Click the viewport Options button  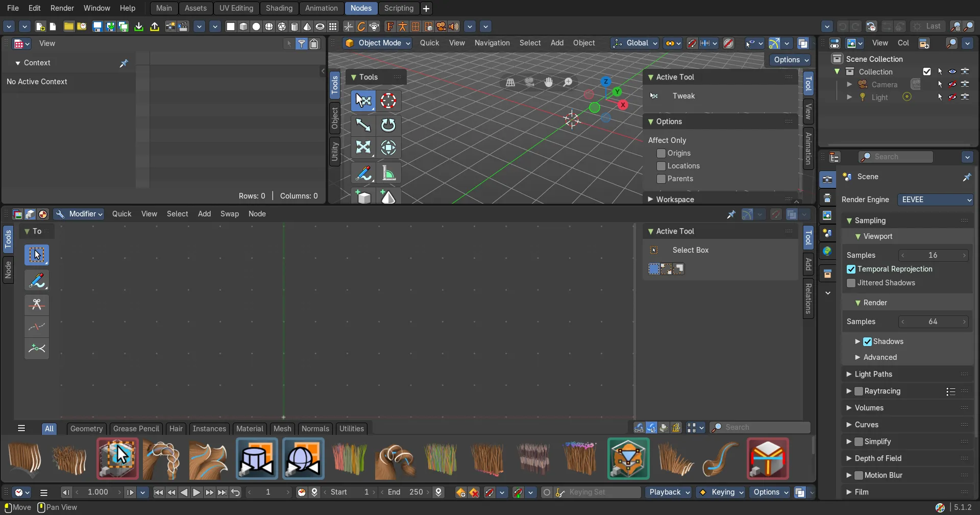(x=791, y=60)
